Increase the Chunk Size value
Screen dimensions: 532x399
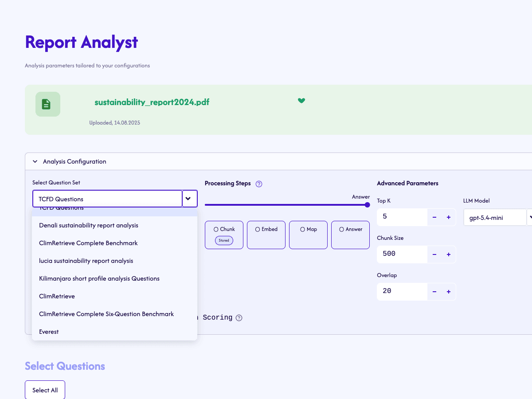point(449,254)
